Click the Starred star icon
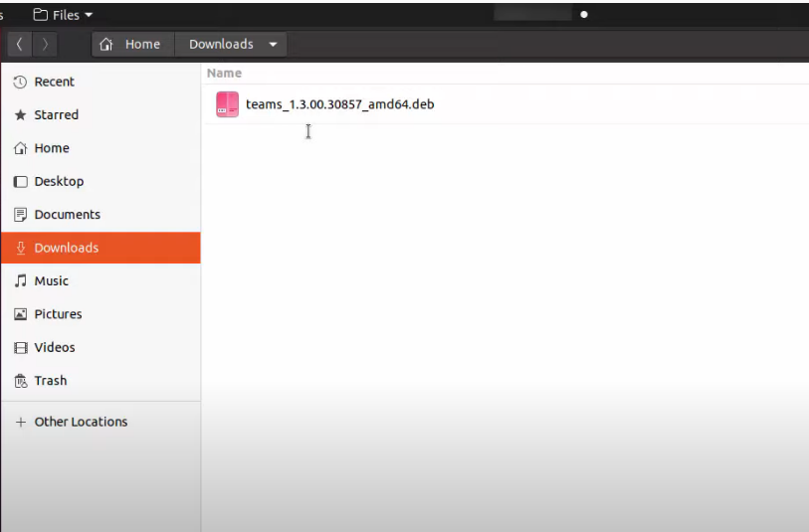 (x=20, y=115)
